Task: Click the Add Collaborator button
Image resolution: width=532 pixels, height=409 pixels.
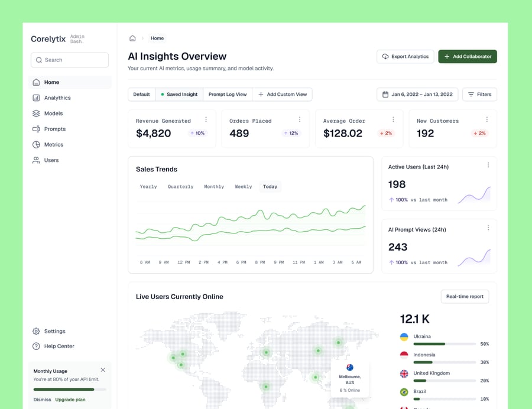Action: coord(467,57)
